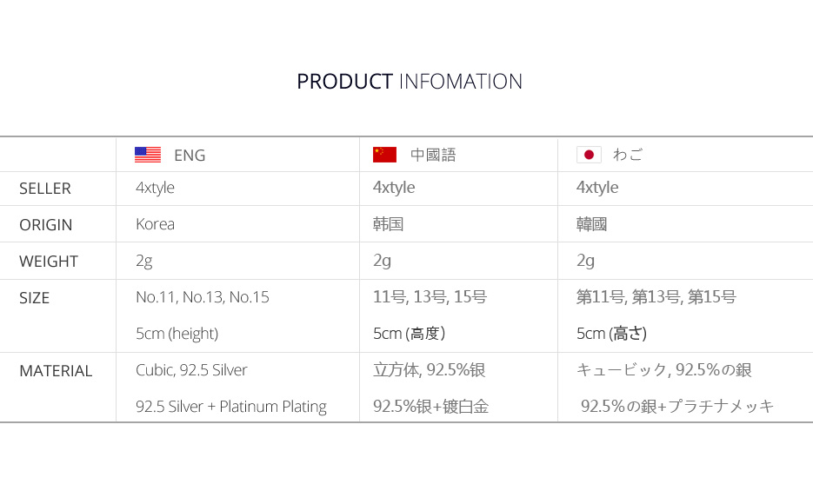
Task: Click the Japanese material text キュービック
Action: click(x=621, y=370)
